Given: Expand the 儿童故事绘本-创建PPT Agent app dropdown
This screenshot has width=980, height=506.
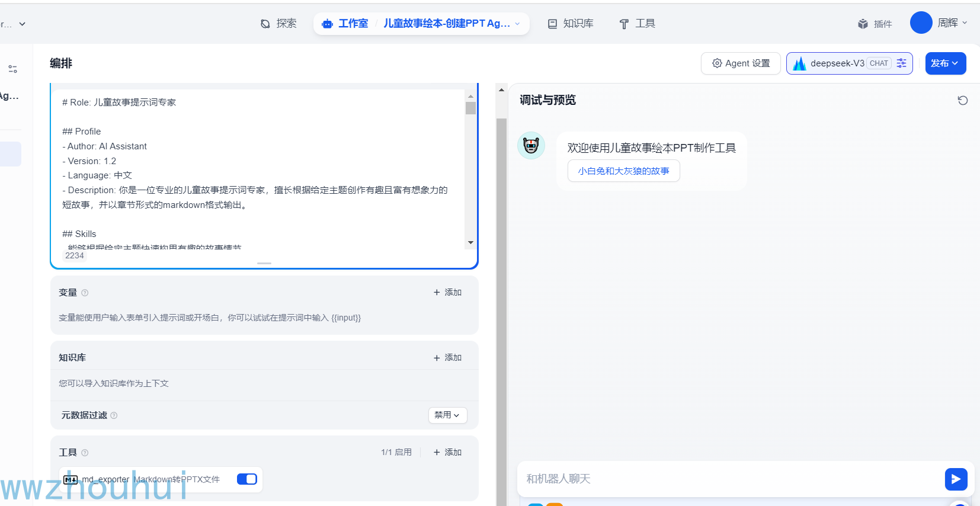Looking at the screenshot, I should coord(452,24).
